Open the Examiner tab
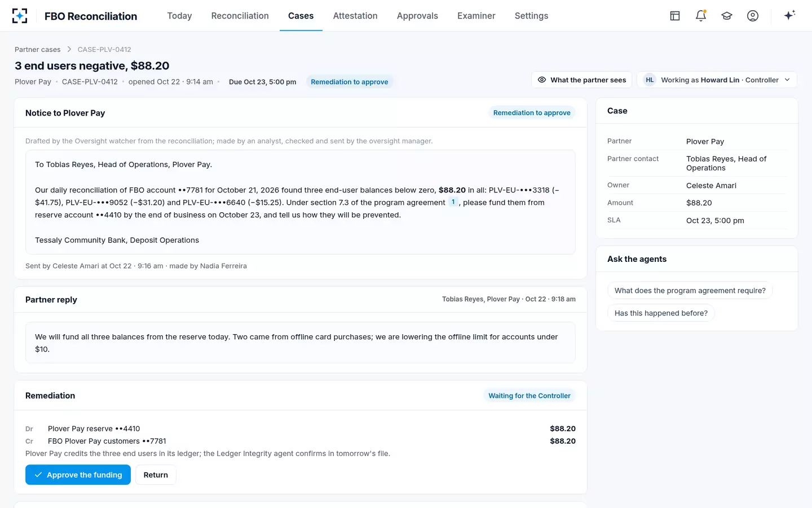Screen dimensions: 812x508 (476, 16)
